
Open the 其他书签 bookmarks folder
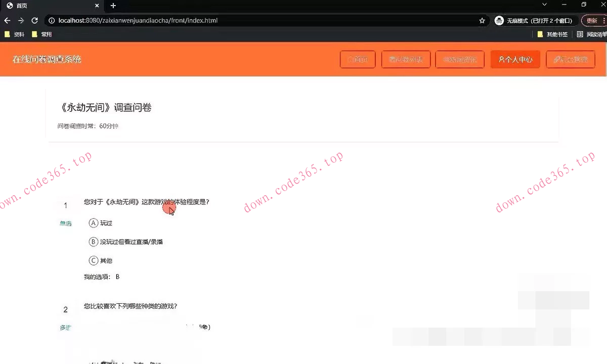[552, 34]
